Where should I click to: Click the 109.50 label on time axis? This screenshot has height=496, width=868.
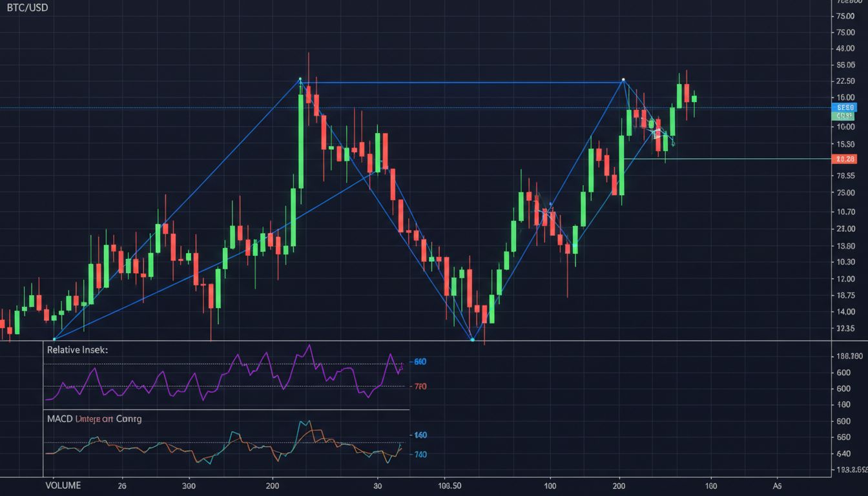coord(449,485)
